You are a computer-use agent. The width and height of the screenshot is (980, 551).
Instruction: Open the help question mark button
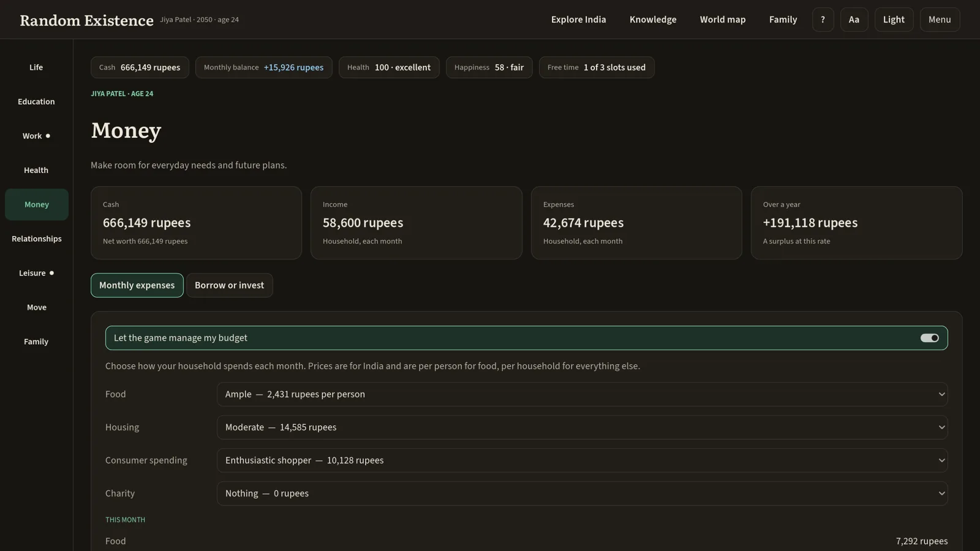click(823, 20)
